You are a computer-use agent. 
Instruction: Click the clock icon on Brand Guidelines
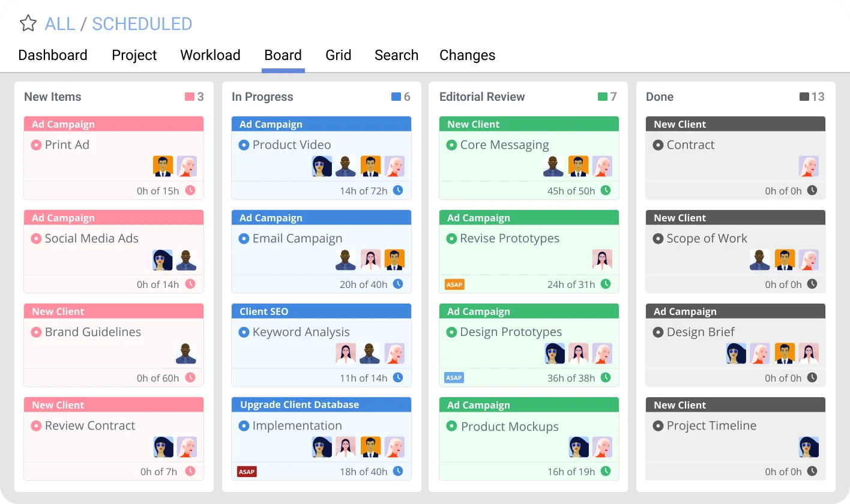(190, 377)
